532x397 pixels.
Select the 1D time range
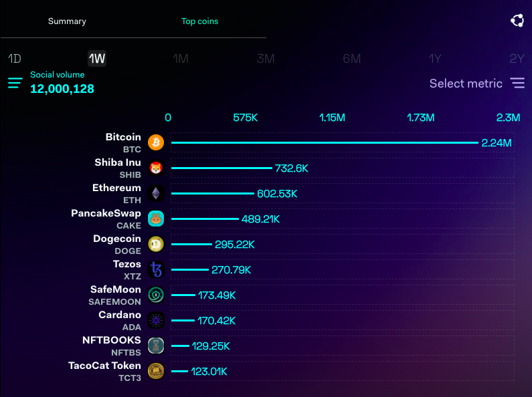tap(15, 59)
